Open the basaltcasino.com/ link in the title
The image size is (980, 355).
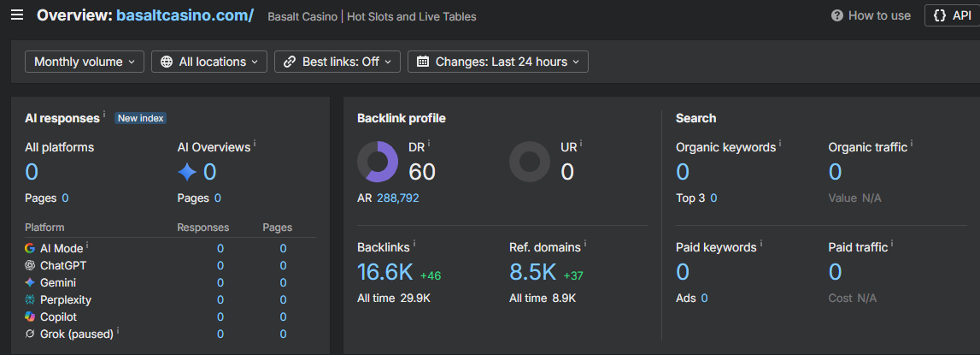coord(185,15)
